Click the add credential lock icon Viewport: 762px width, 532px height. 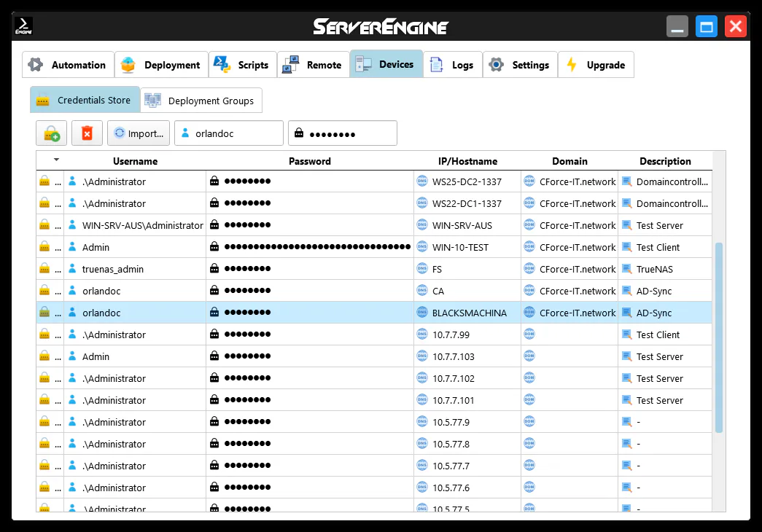pos(51,133)
